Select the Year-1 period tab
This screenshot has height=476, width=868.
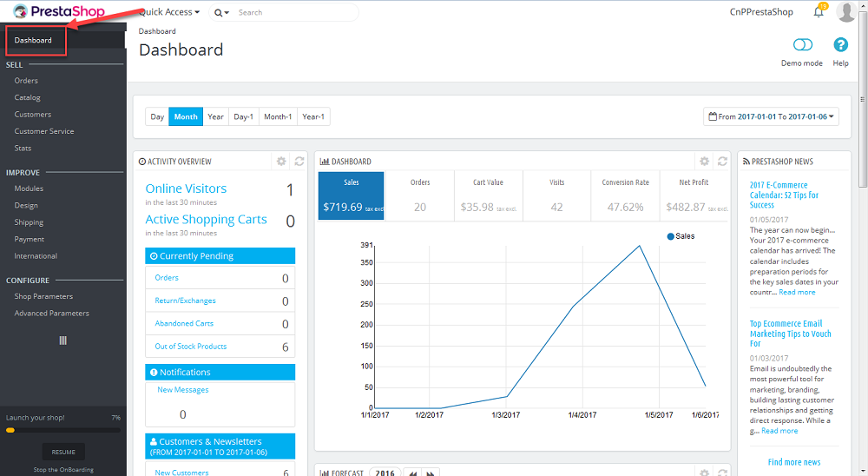pos(313,116)
